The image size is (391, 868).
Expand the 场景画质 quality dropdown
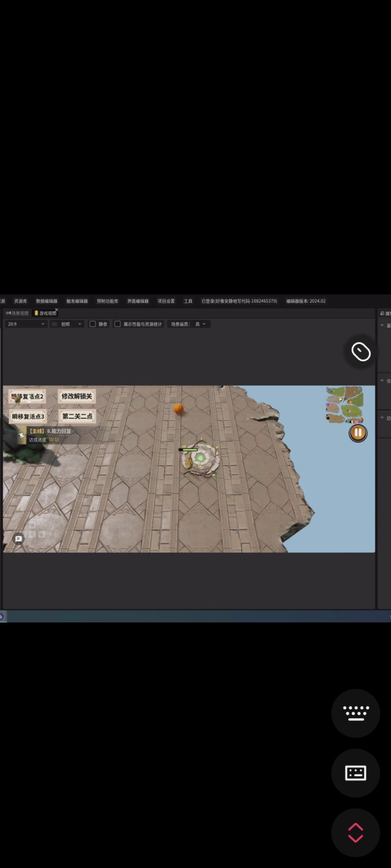(200, 324)
